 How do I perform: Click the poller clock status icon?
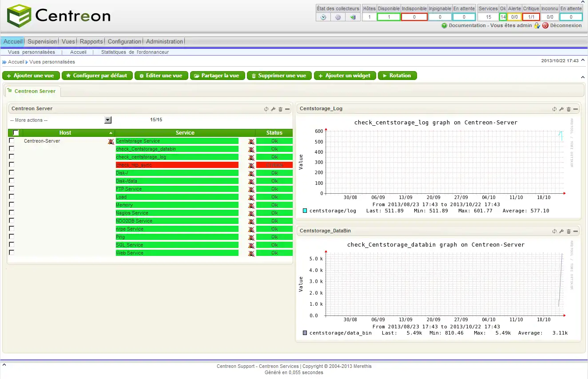323,17
